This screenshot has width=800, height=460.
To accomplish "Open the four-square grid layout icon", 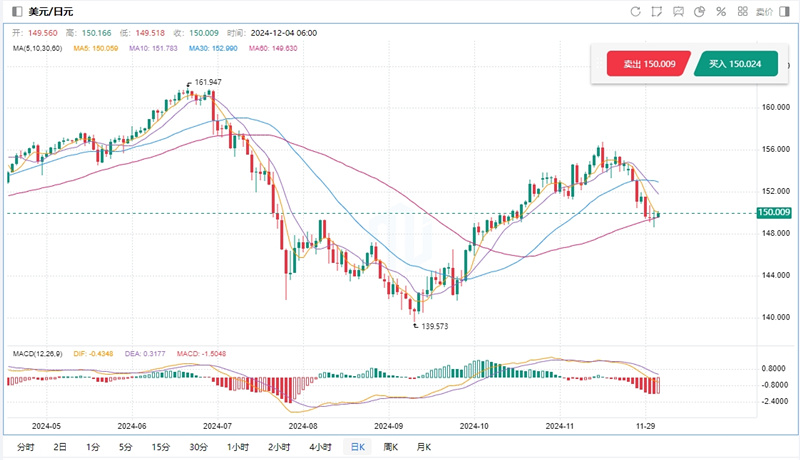I will (x=741, y=12).
